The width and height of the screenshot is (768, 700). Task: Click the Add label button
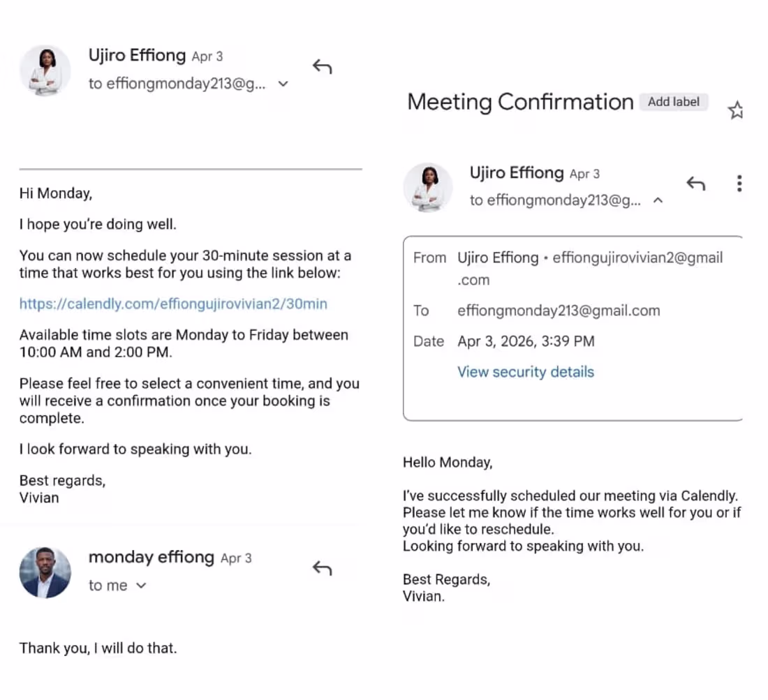(674, 102)
